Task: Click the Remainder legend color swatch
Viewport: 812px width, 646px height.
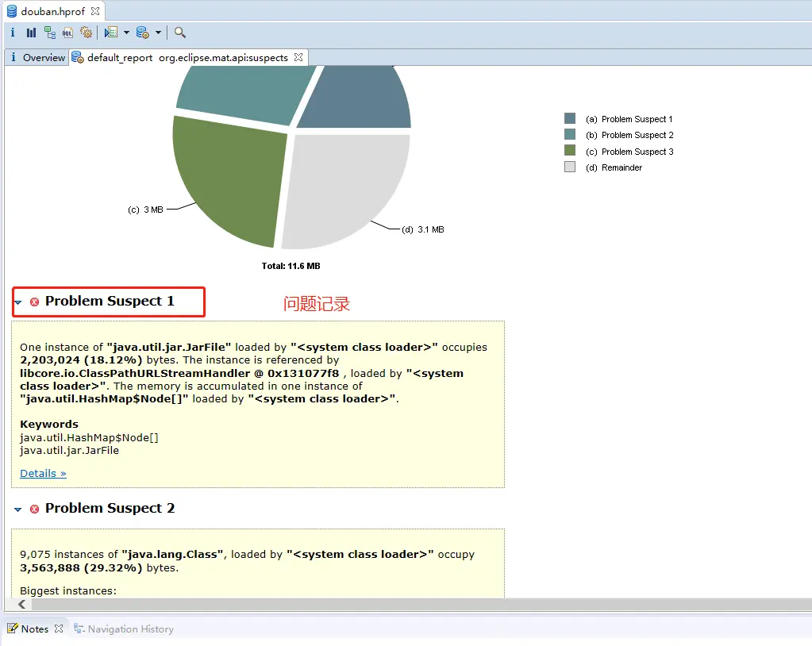Action: [x=570, y=167]
